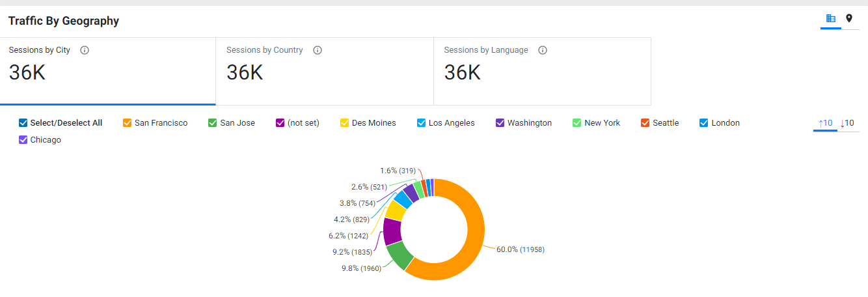The image size is (868, 297).
Task: Open info icon beside Sessions by Country
Action: (x=318, y=50)
